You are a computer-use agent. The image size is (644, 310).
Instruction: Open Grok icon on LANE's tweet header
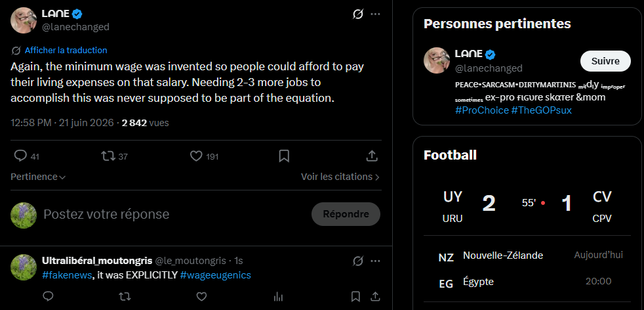click(x=357, y=14)
